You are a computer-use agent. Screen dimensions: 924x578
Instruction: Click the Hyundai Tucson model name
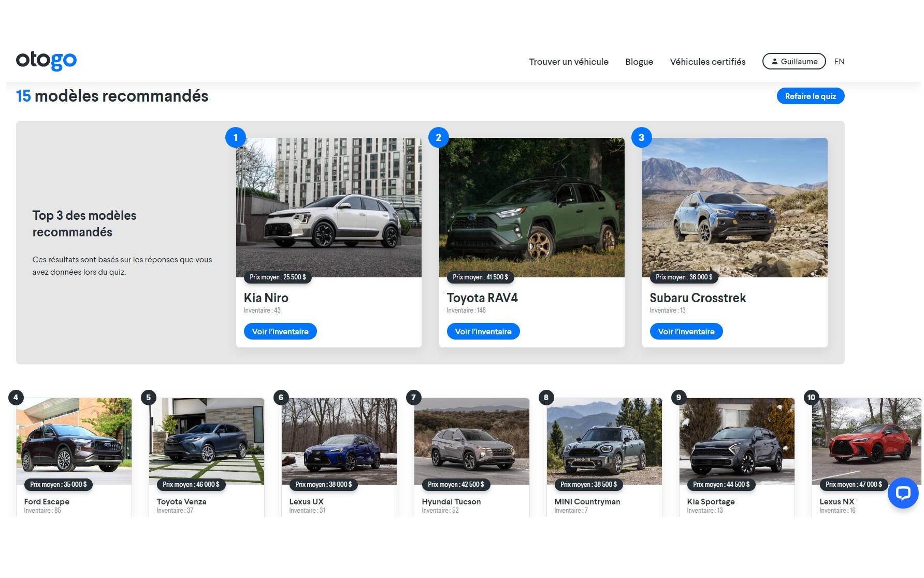tap(451, 502)
